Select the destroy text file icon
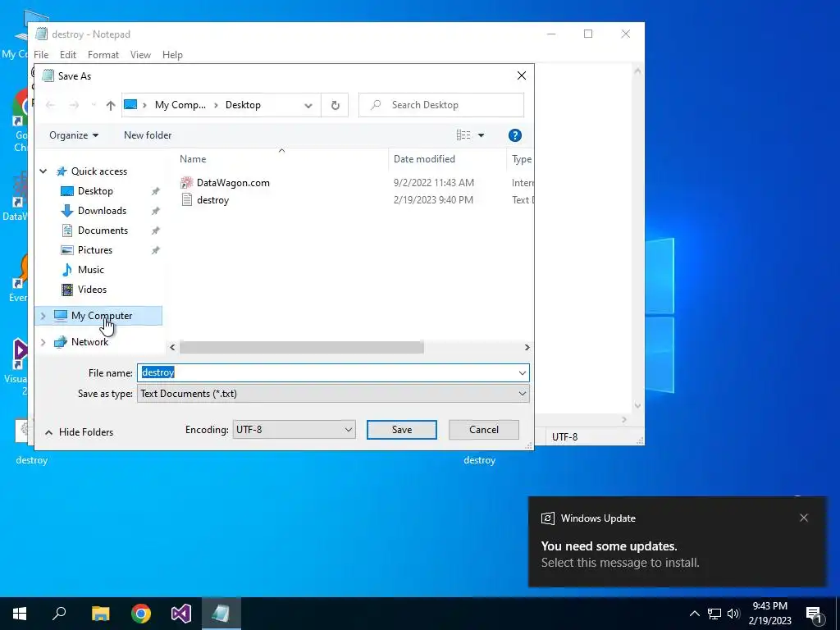This screenshot has width=840, height=630. pyautogui.click(x=186, y=200)
